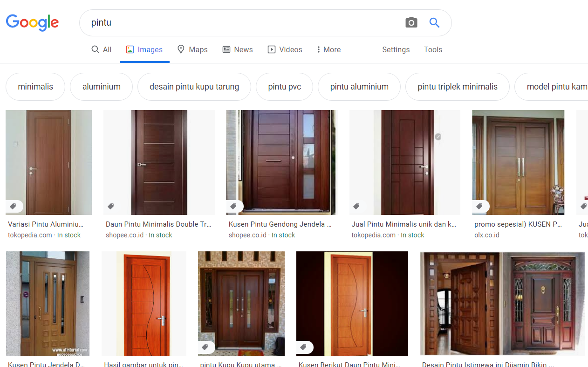Screen dimensions: 588x367
Task: Click the search box containing pintu
Action: click(x=242, y=22)
